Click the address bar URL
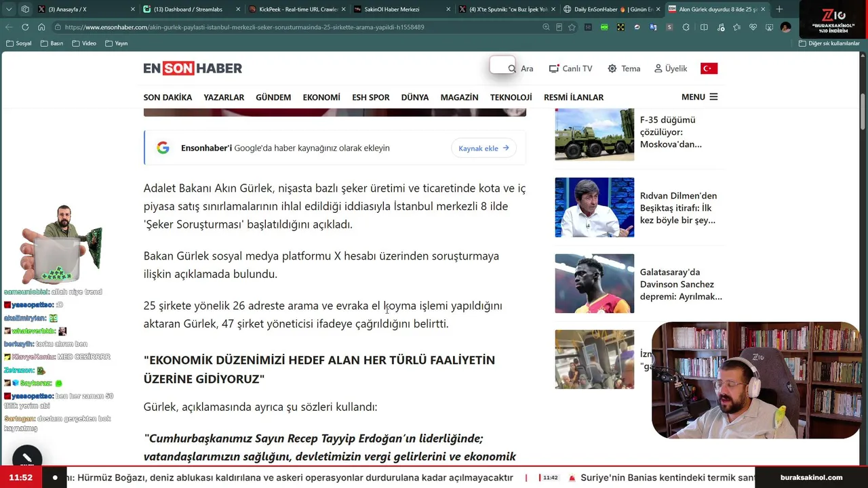Screen dimensions: 868x488 245,27
